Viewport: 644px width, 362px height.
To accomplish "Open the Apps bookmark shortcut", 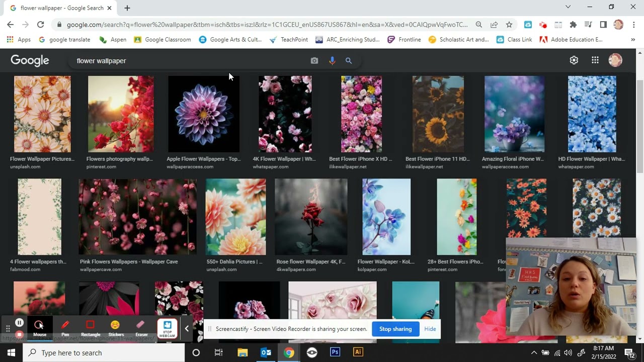I will click(19, 40).
